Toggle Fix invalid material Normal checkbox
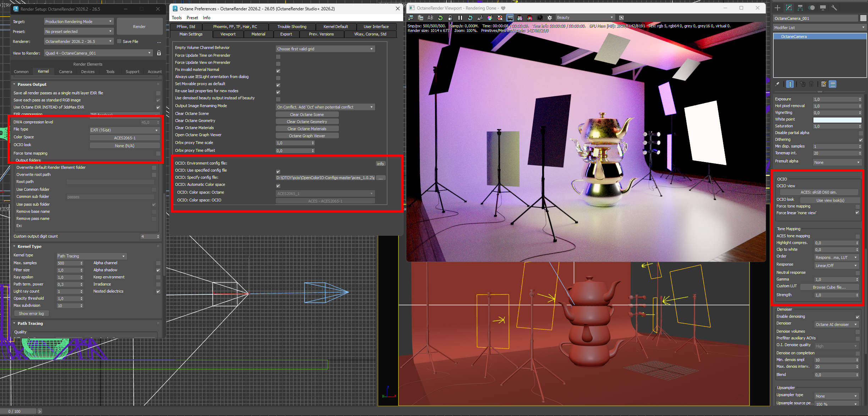 278,71
